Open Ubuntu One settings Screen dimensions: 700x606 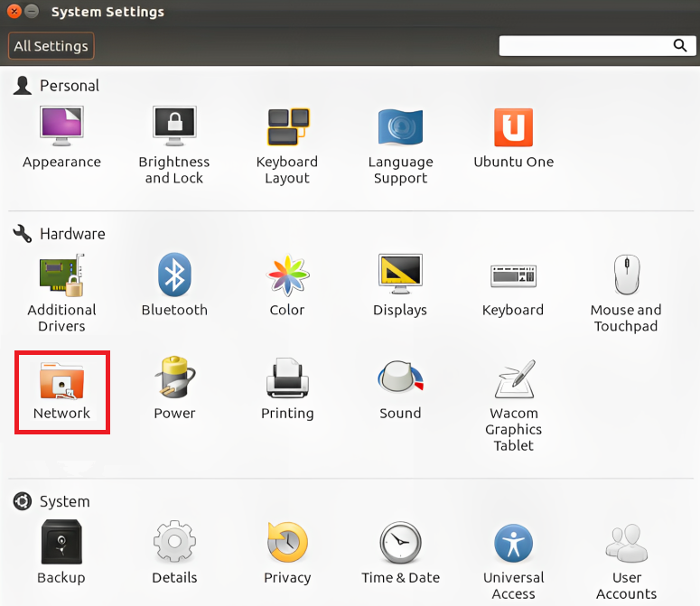[513, 137]
